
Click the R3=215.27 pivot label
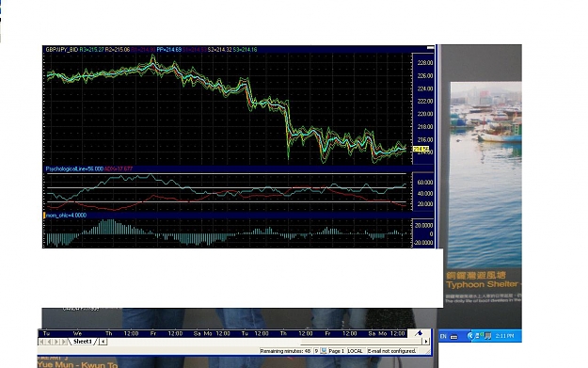[92, 50]
